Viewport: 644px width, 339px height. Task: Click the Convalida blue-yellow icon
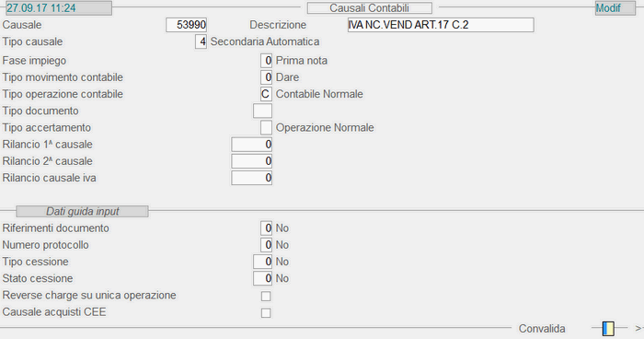tap(608, 329)
